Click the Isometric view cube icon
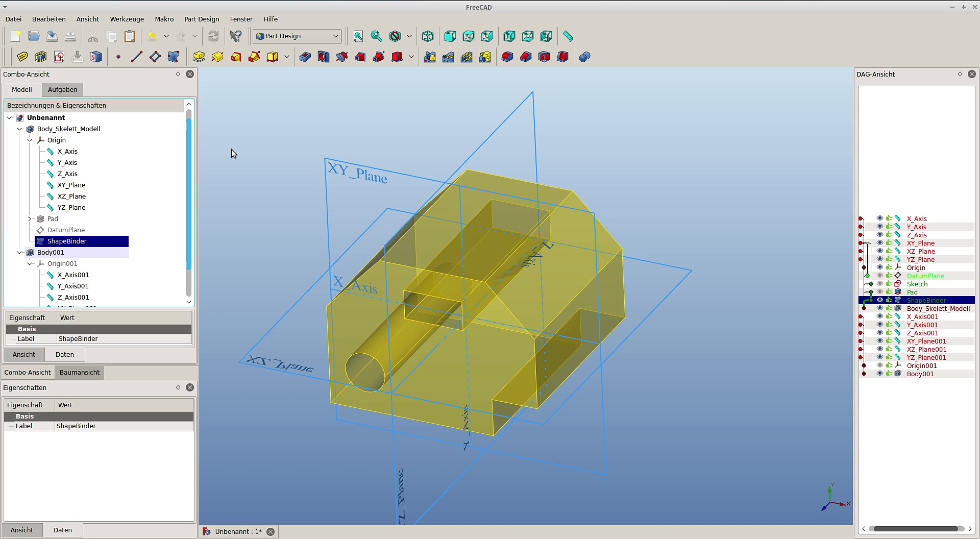Screen dimensions: 980x539 pos(428,36)
